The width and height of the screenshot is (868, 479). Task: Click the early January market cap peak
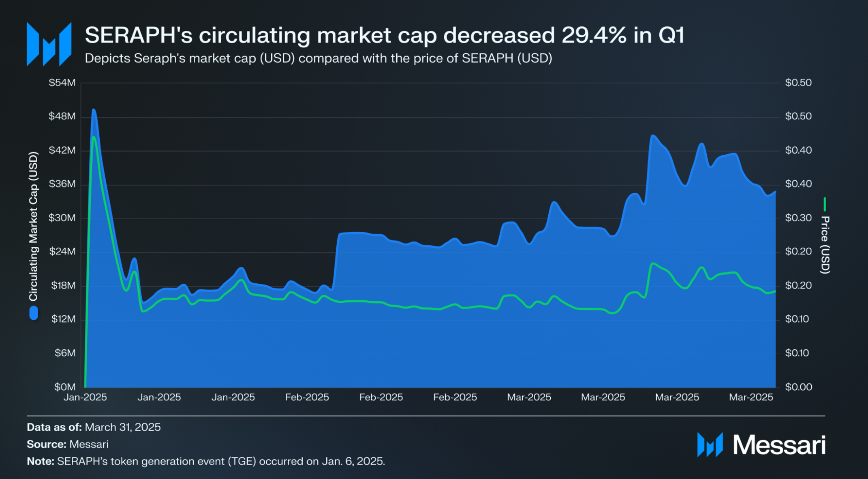pyautogui.click(x=94, y=109)
